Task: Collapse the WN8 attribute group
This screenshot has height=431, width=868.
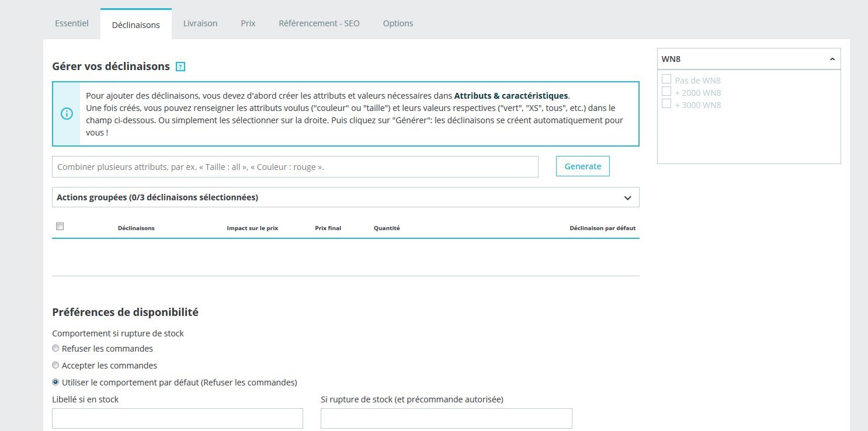Action: click(749, 59)
